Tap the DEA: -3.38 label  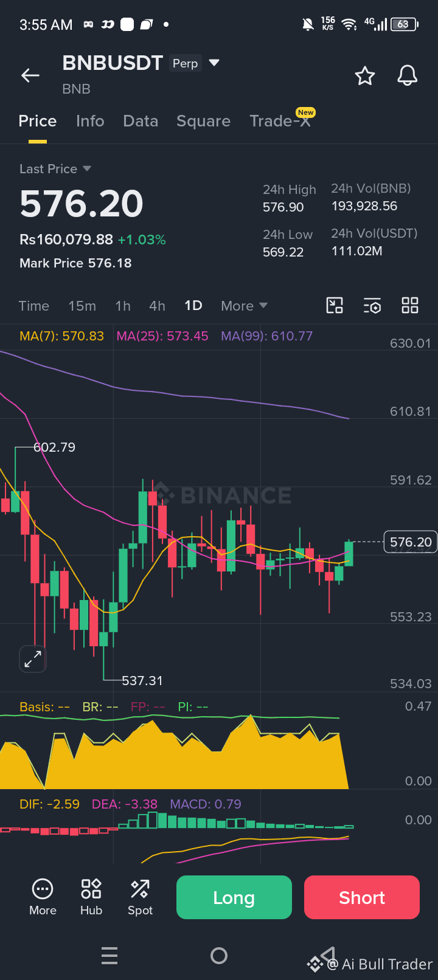125,804
